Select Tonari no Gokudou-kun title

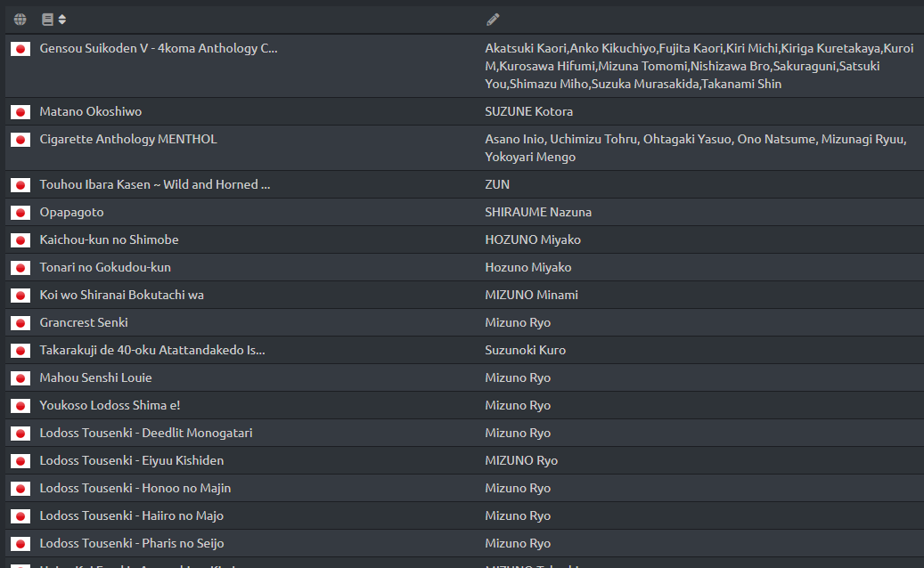pos(105,267)
